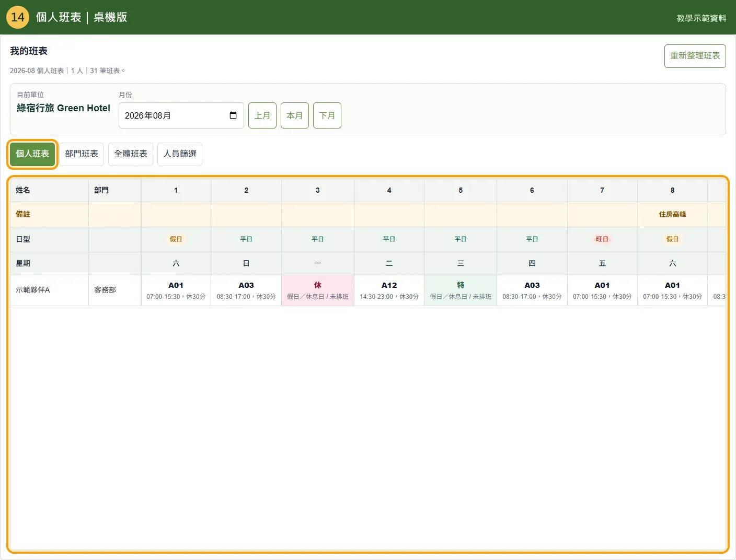The height and width of the screenshot is (560, 736).
Task: Click weekday 五 under day 7
Action: [x=602, y=264]
